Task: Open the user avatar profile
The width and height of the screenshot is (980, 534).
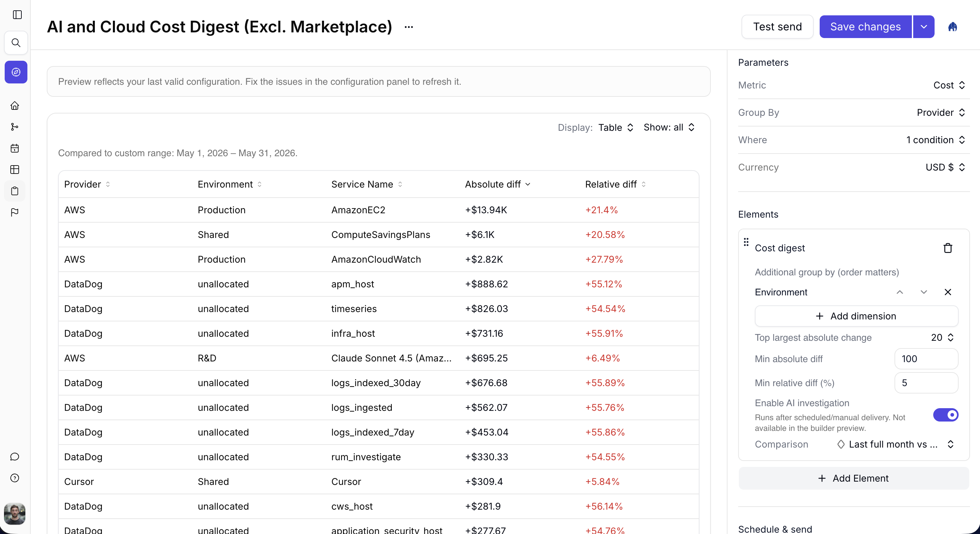Action: (x=15, y=514)
